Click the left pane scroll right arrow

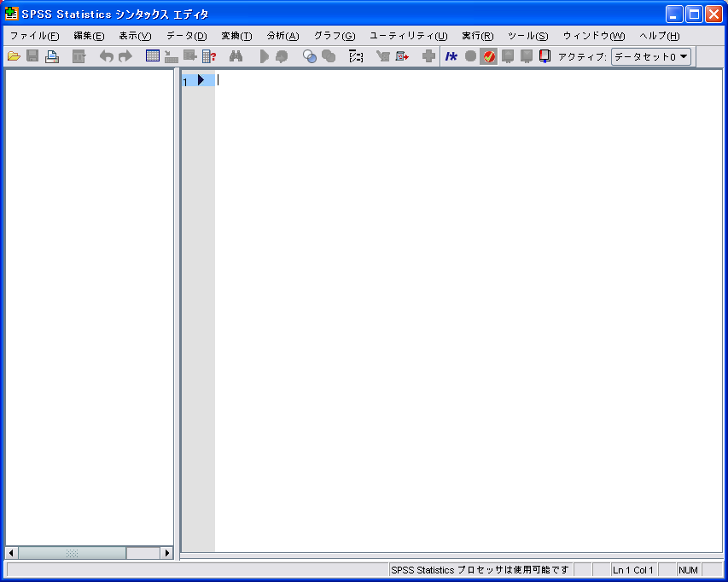167,553
